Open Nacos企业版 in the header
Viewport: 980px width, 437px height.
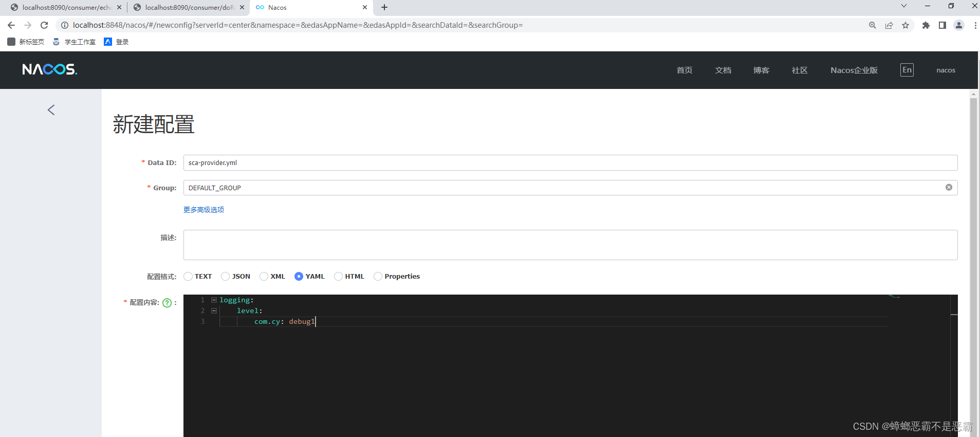(x=854, y=70)
